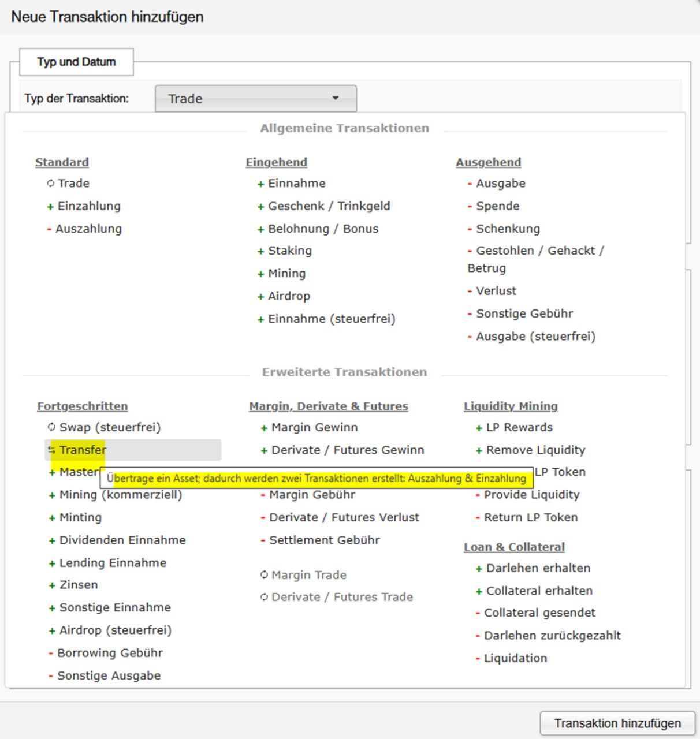The width and height of the screenshot is (700, 739).
Task: Pick Mining from incoming transactions
Action: tap(286, 274)
